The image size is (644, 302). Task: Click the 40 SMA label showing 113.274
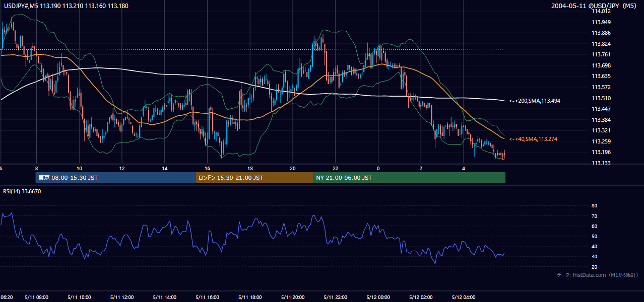[x=533, y=139]
